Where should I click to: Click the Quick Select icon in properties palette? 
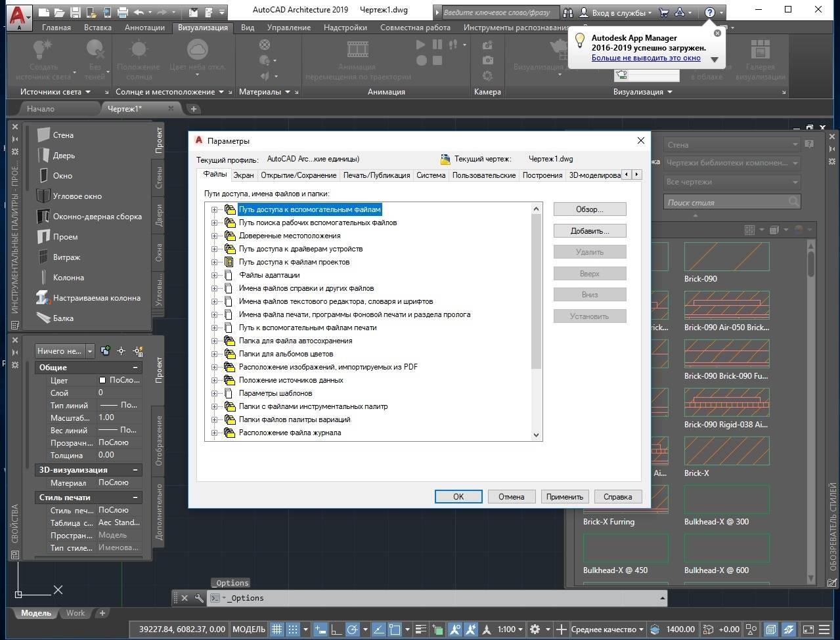(138, 351)
